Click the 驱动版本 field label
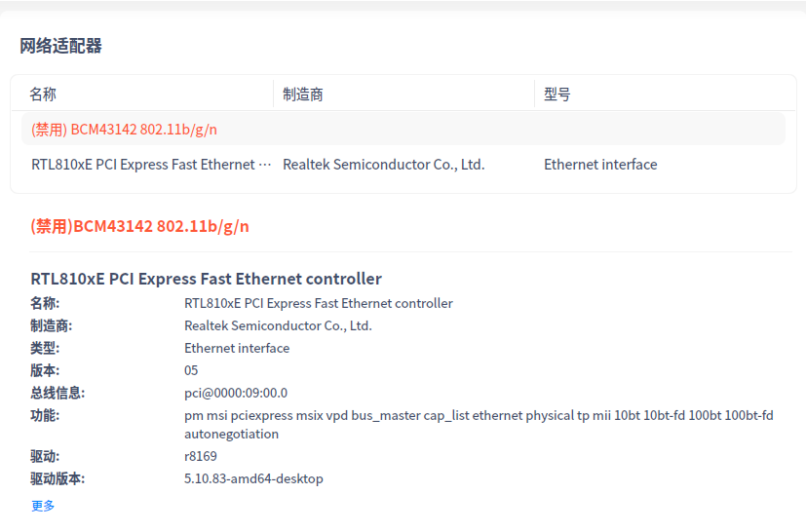Screen dimensions: 806x532 pos(58,478)
